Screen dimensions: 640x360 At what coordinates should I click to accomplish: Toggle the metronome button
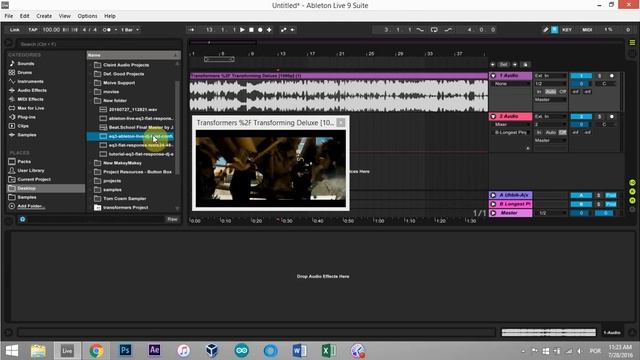click(107, 30)
